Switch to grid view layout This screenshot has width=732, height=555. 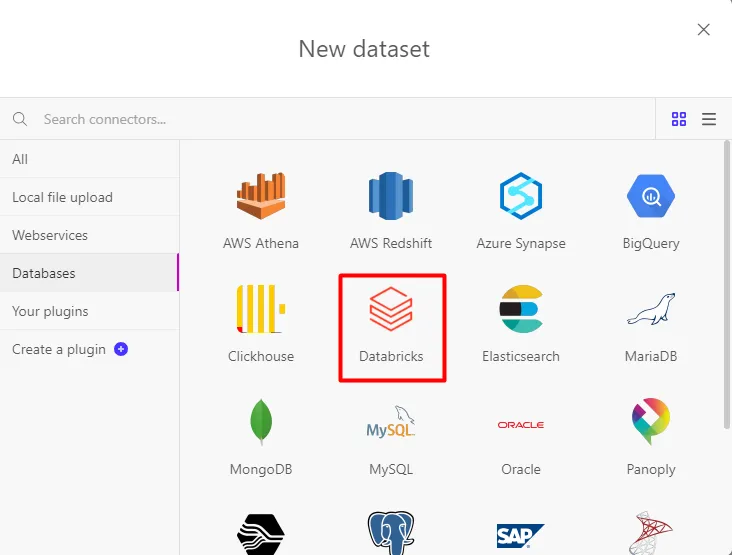679,119
